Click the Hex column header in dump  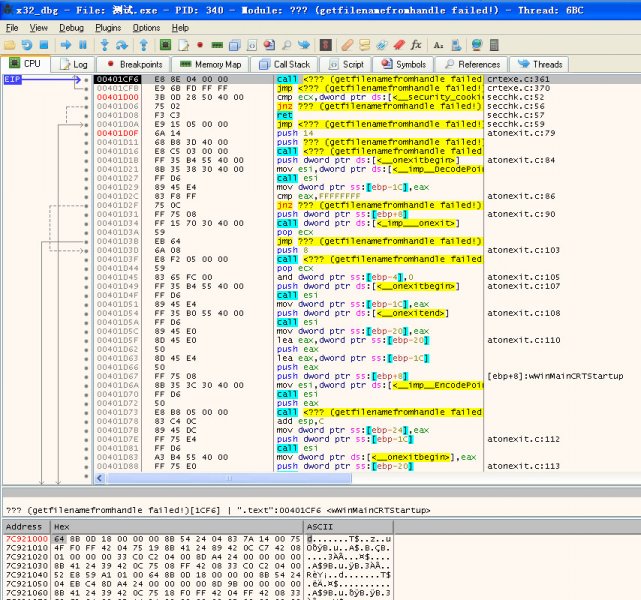point(177,527)
